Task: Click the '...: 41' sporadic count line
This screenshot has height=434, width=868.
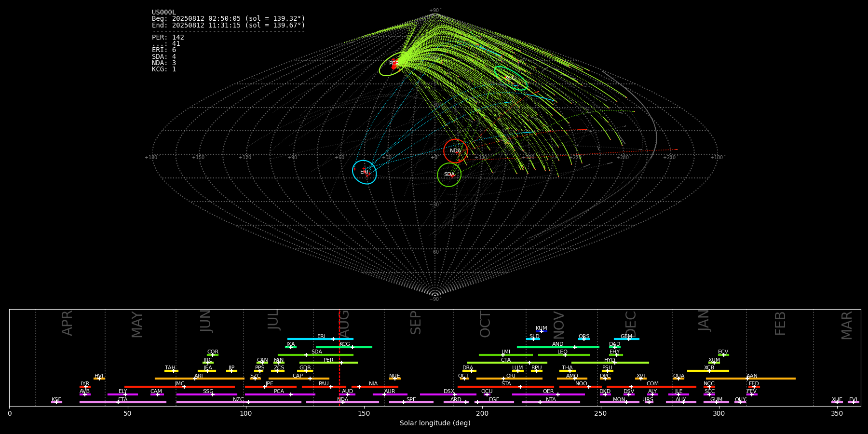Action: 166,44
